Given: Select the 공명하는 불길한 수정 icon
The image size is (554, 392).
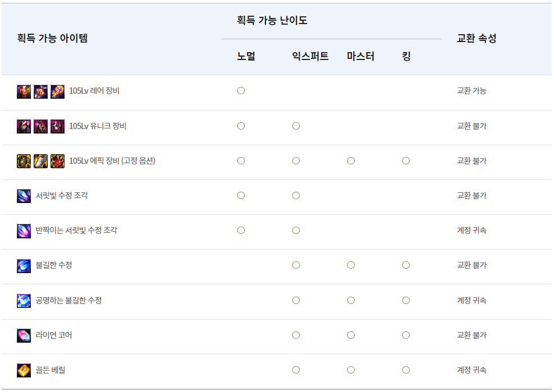Looking at the screenshot, I should point(24,301).
